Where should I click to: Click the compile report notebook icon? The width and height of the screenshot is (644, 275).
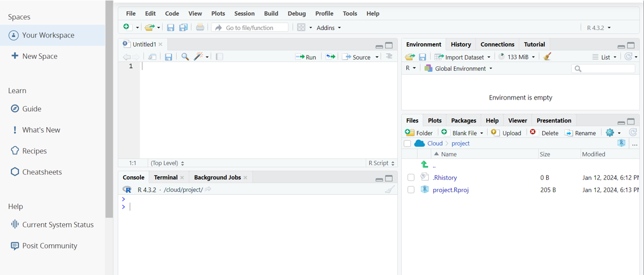click(219, 57)
